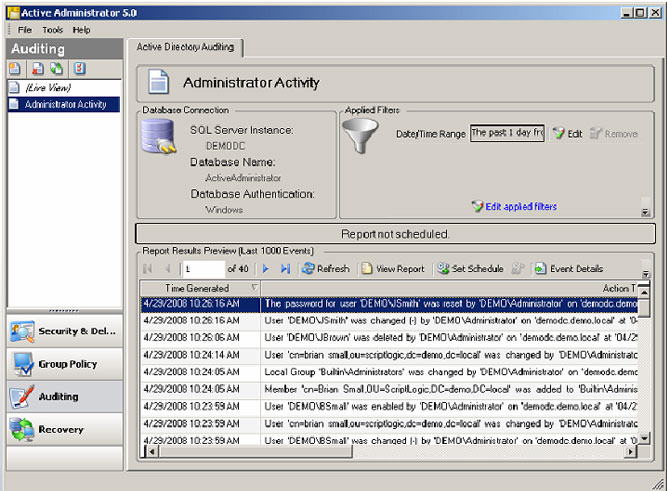This screenshot has width=667, height=491.
Task: Click the vertical scrollbar up arrow
Action: pyautogui.click(x=644, y=292)
